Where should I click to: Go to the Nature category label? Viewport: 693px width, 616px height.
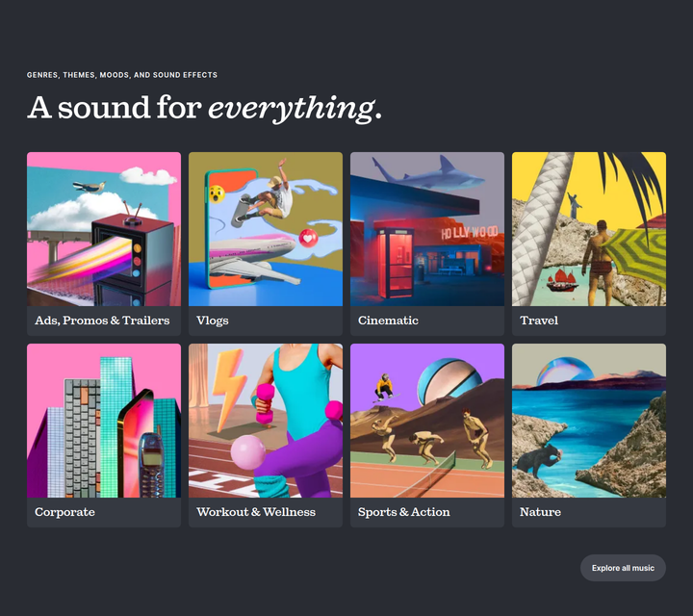tap(541, 512)
